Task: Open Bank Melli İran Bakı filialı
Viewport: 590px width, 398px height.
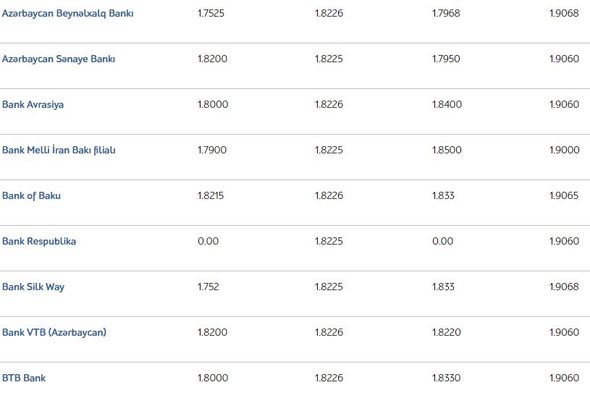Action: click(x=59, y=150)
